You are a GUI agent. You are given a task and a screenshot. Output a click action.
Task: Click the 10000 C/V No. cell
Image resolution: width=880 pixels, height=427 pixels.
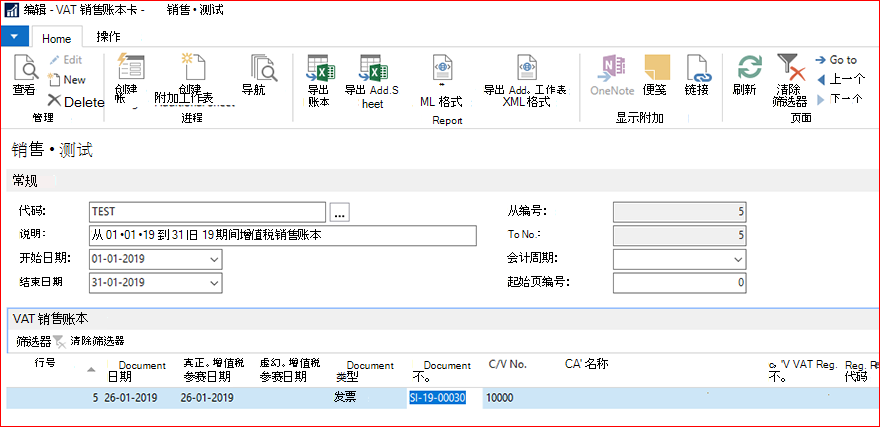tap(500, 398)
